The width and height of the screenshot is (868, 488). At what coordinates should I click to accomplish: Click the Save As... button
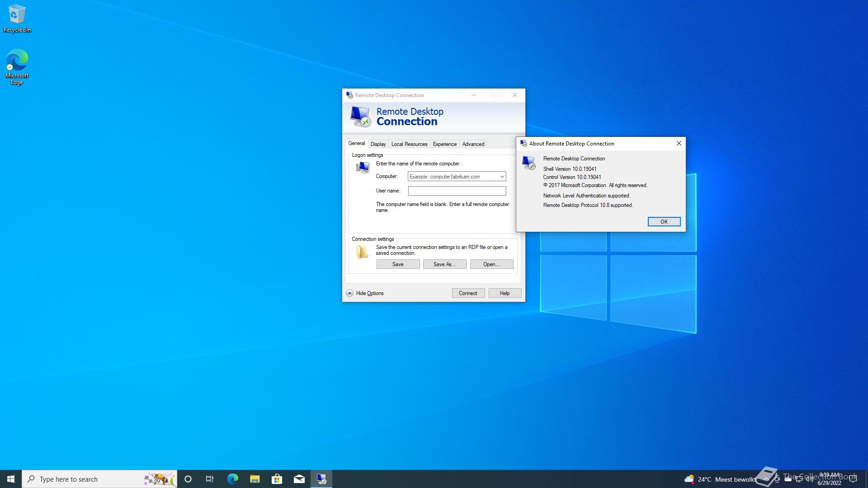click(444, 264)
